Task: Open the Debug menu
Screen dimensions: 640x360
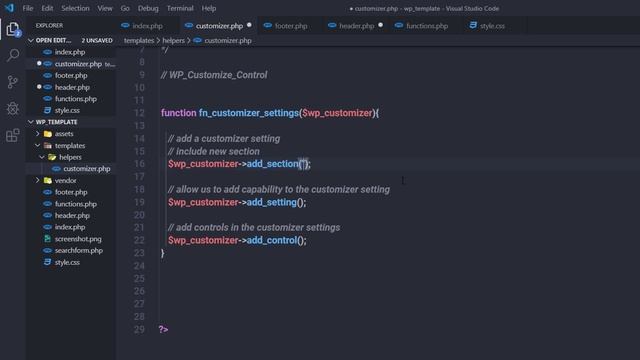Action: 148,8
